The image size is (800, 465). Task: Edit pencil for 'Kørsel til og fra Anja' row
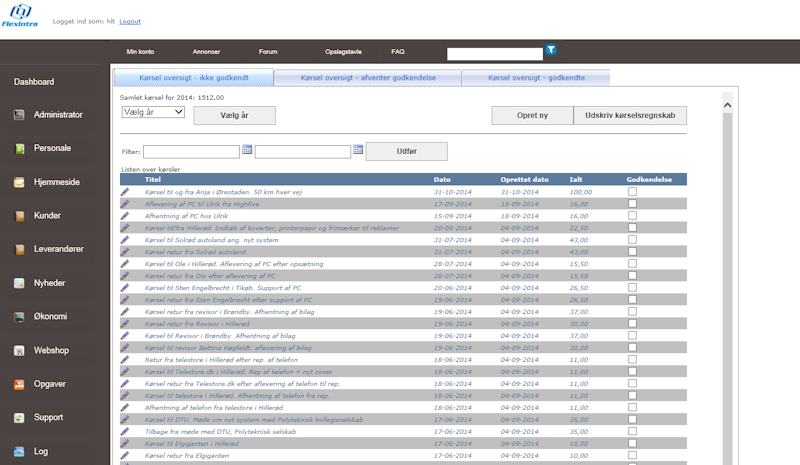125,192
